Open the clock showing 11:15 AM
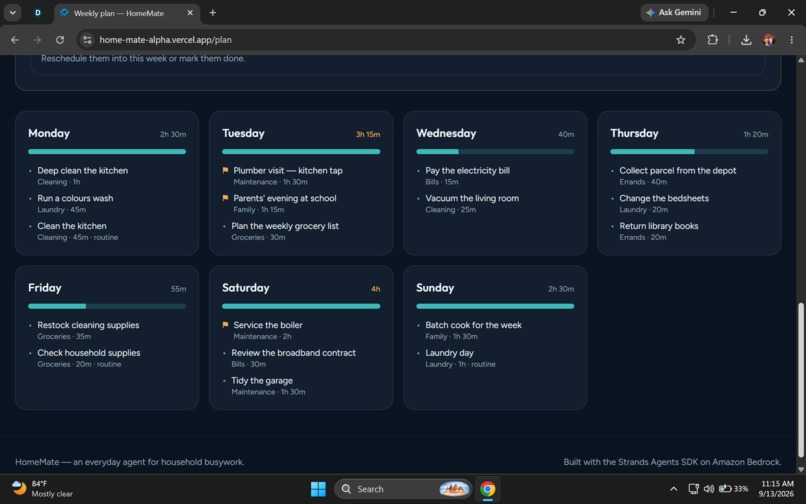This screenshot has height=504, width=806. 777,489
